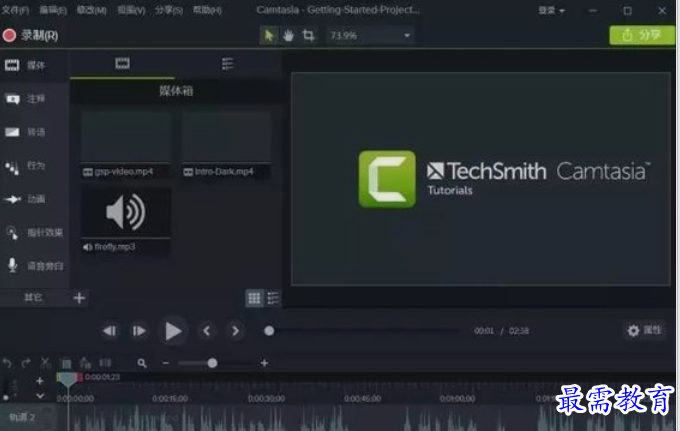The height and width of the screenshot is (431, 680).
Task: Click the Copy icon on timeline toolbar
Action: pos(66,363)
